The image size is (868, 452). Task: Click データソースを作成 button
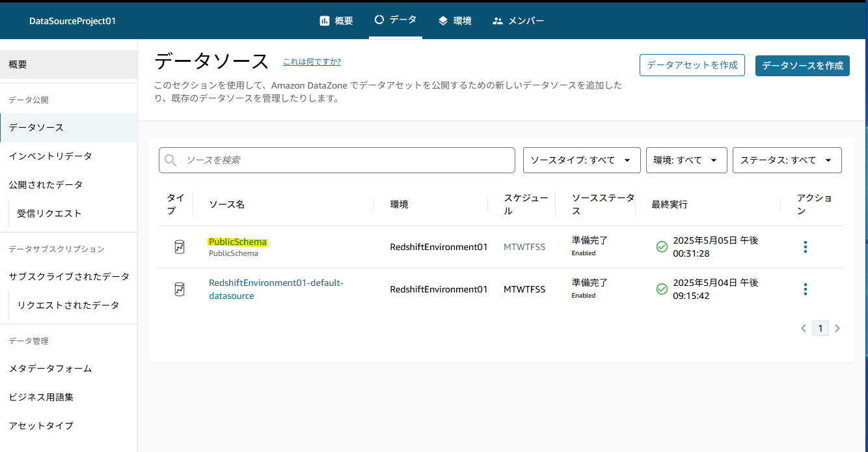coord(802,65)
